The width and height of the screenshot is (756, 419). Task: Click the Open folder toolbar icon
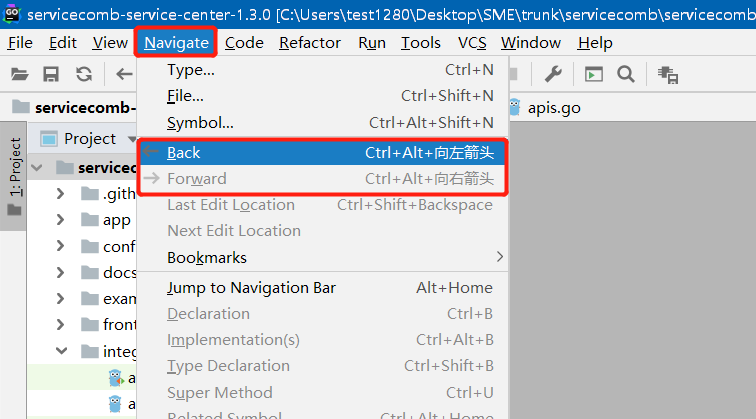pyautogui.click(x=20, y=74)
